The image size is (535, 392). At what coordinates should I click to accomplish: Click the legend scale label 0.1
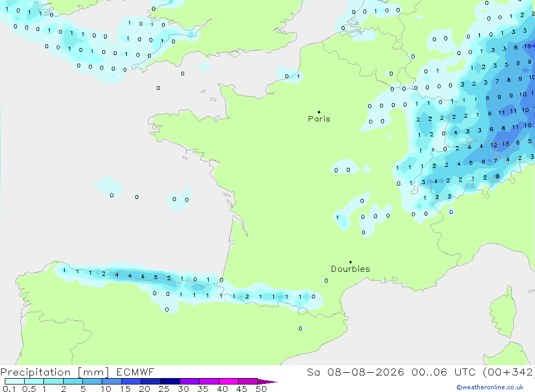pyautogui.click(x=9, y=389)
